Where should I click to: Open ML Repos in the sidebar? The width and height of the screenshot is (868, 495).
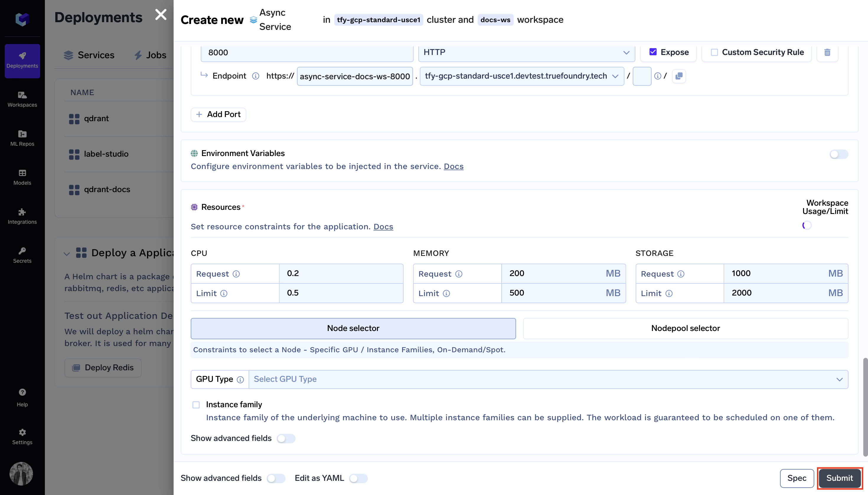point(22,138)
